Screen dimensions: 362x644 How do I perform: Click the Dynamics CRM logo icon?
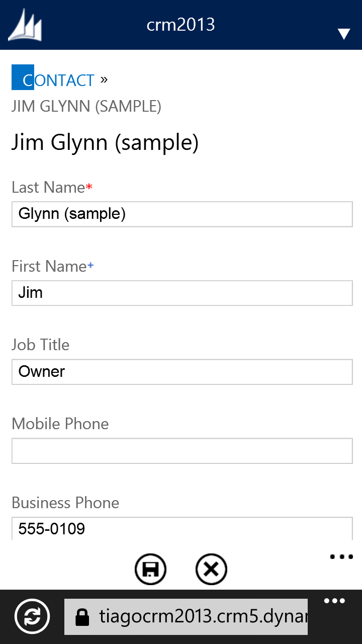coord(25,25)
